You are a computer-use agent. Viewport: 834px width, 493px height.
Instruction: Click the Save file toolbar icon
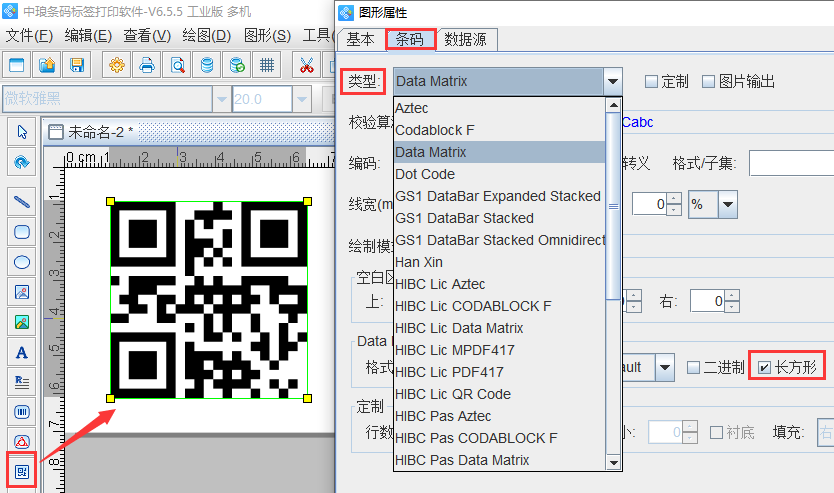[x=76, y=66]
